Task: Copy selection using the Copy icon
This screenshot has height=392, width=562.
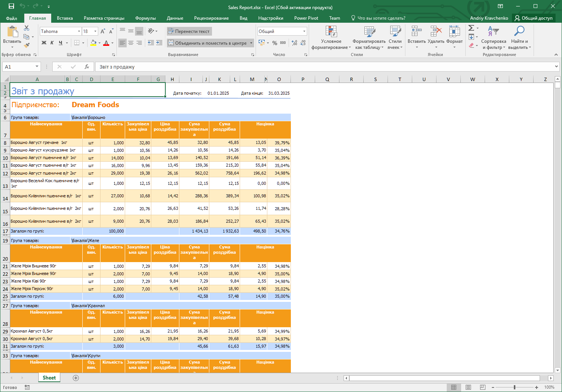Action: pos(26,37)
